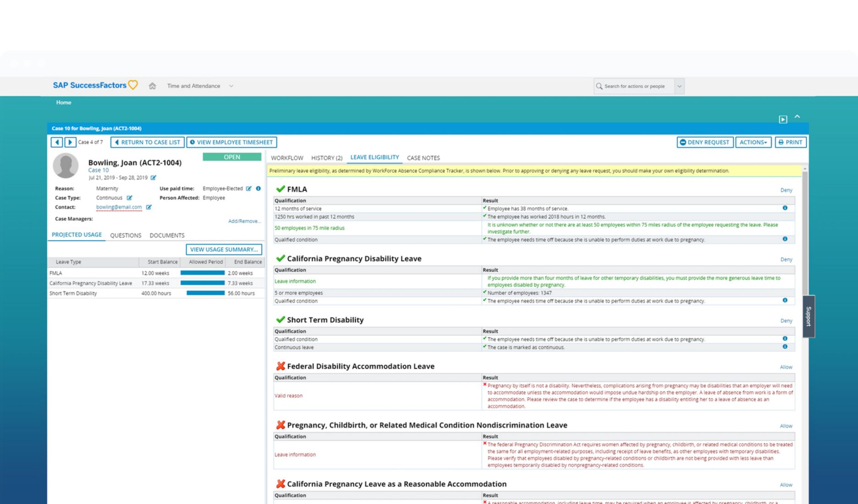The height and width of the screenshot is (504, 858).
Task: Show info for Continuous leave result
Action: [785, 347]
